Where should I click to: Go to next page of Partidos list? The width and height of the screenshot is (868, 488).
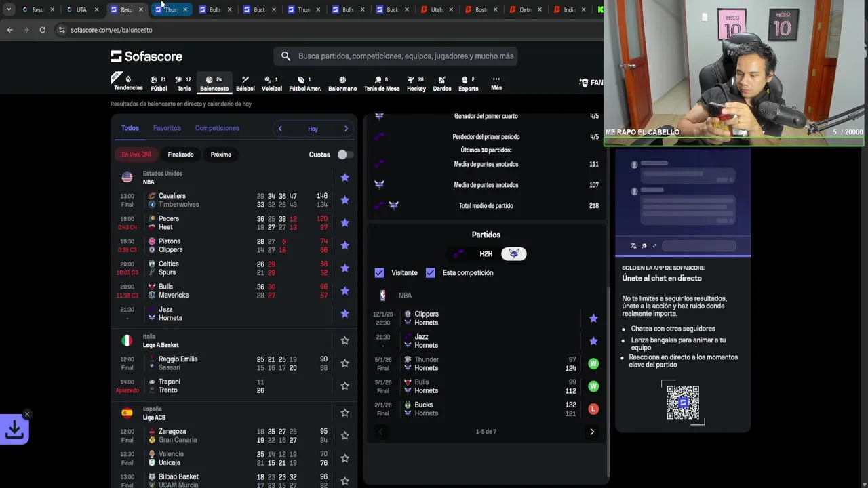[x=592, y=432]
